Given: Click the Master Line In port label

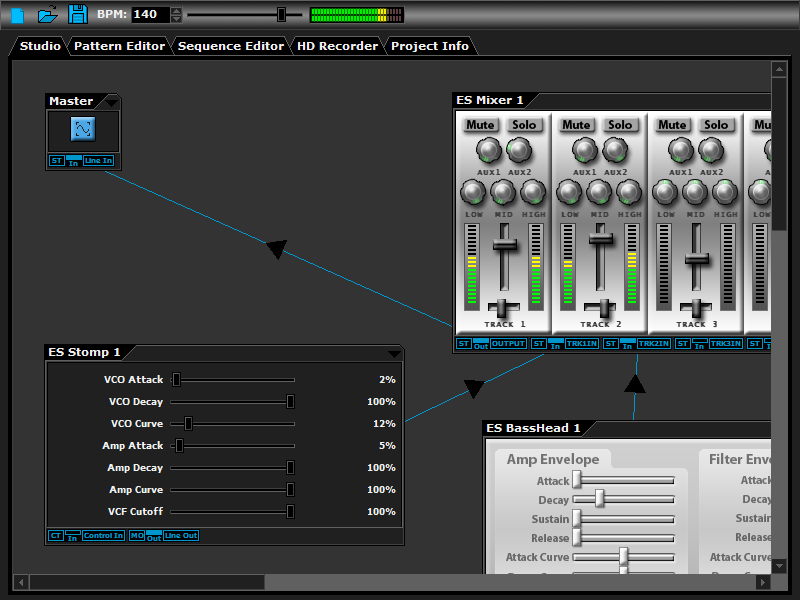Looking at the screenshot, I should click(98, 161).
